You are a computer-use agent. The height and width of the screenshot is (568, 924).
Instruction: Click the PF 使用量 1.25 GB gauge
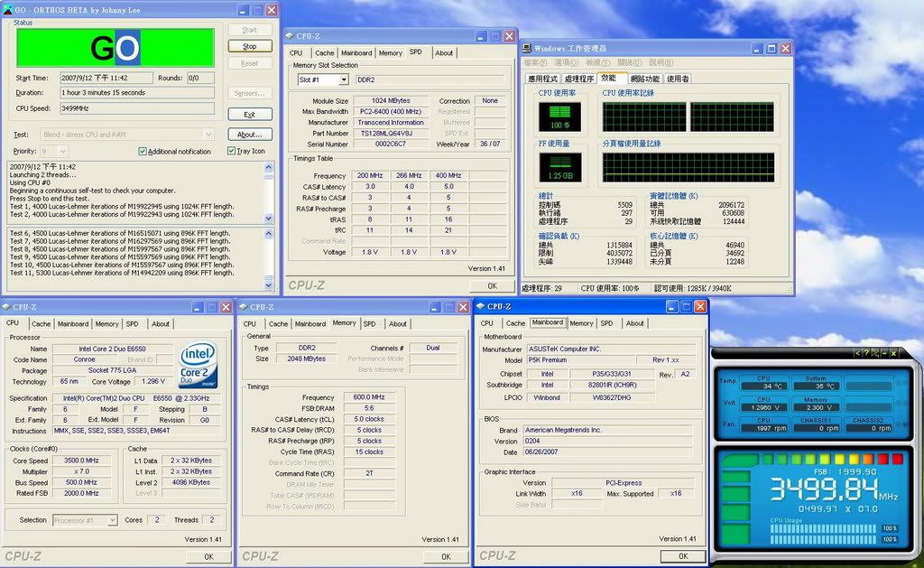(559, 167)
